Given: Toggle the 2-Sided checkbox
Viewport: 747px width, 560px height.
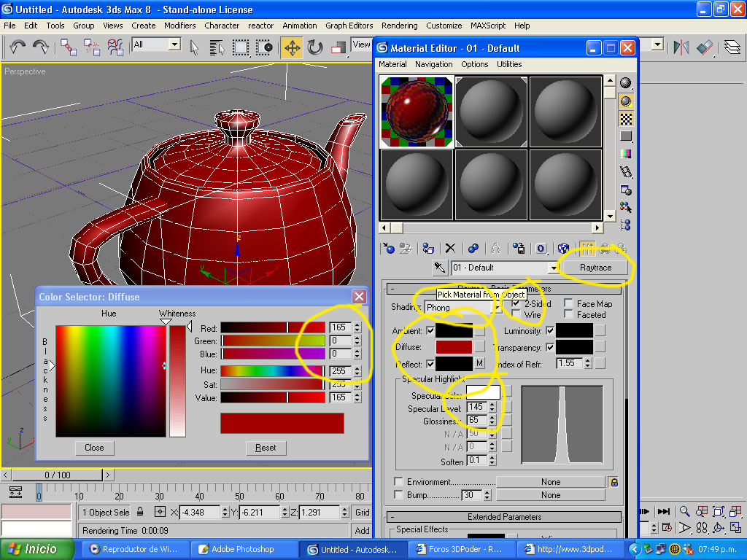Looking at the screenshot, I should point(516,303).
